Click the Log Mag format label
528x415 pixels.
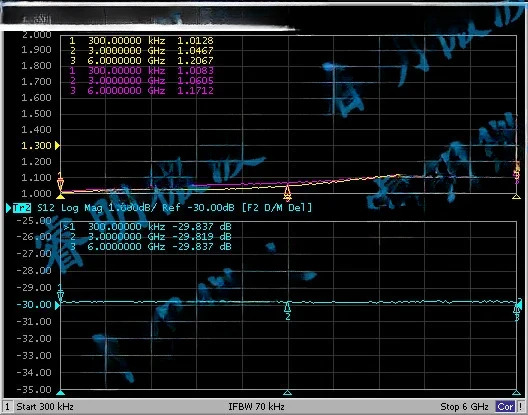81,208
